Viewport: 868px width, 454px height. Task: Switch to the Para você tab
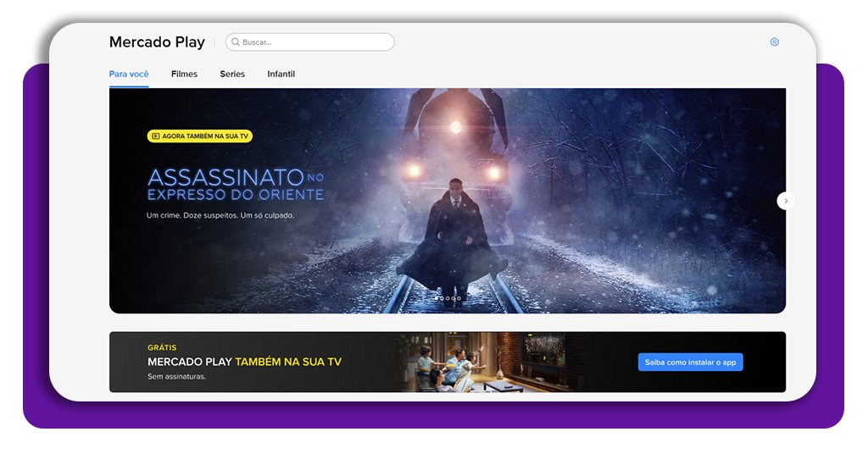[x=129, y=74]
